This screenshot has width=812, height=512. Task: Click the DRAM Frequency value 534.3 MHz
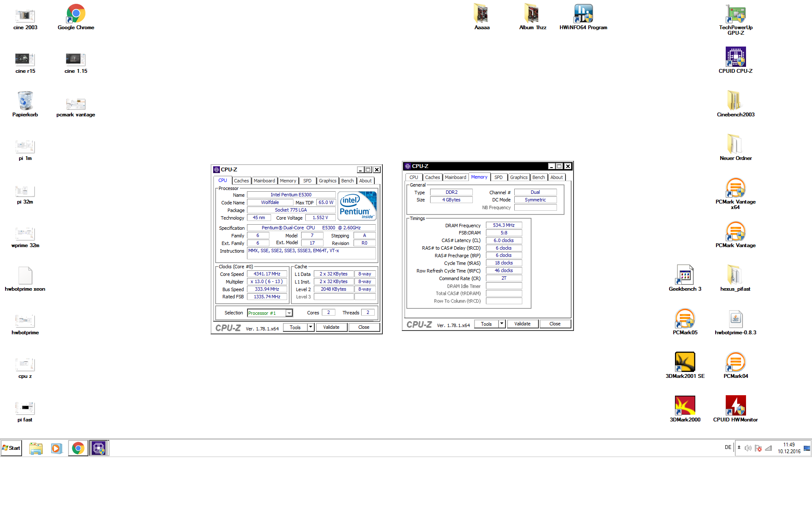coord(504,226)
